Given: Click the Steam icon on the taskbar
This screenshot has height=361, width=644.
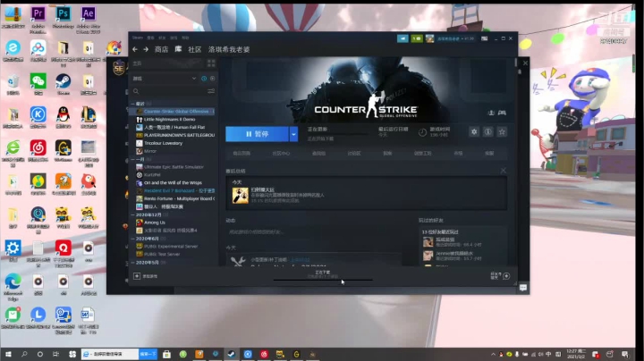Looking at the screenshot, I should coord(232,354).
